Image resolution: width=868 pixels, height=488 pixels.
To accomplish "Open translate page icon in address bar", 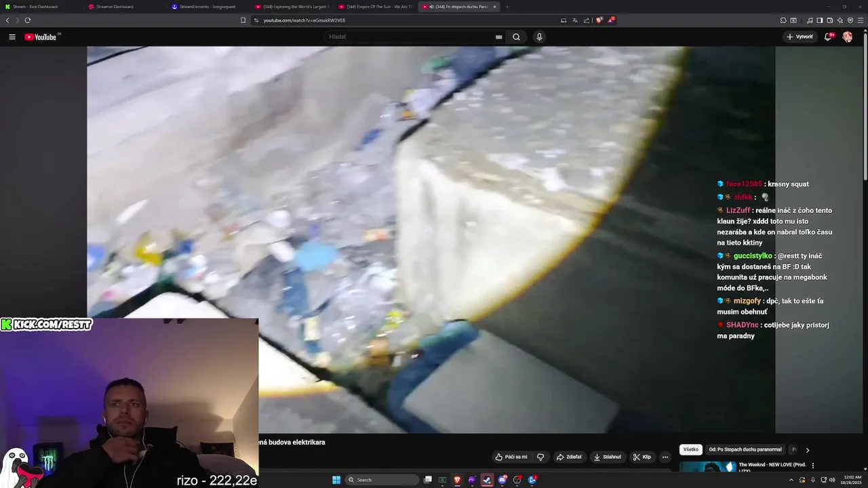I will (575, 20).
